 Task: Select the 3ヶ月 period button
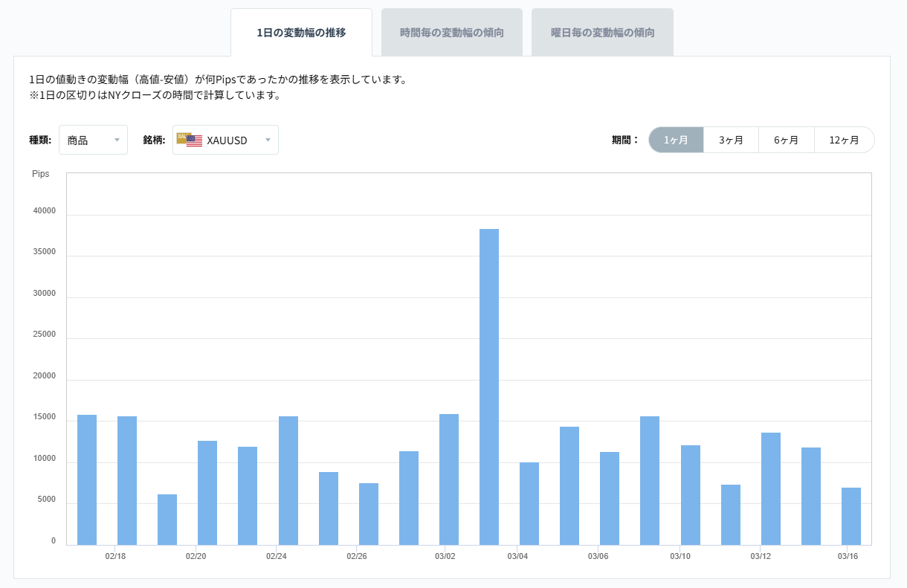click(x=730, y=140)
